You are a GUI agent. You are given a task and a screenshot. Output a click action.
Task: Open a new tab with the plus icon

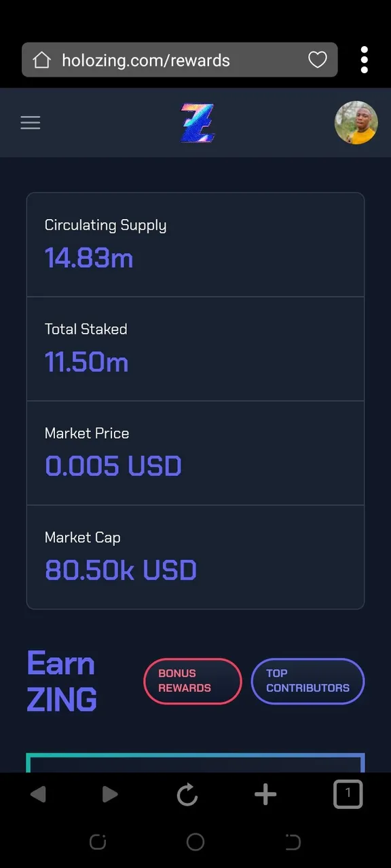(265, 794)
